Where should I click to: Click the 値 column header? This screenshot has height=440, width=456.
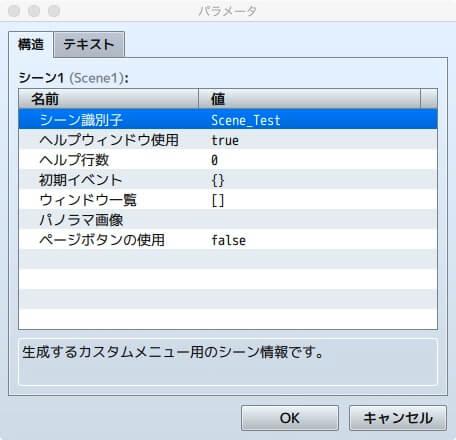pyautogui.click(x=310, y=99)
